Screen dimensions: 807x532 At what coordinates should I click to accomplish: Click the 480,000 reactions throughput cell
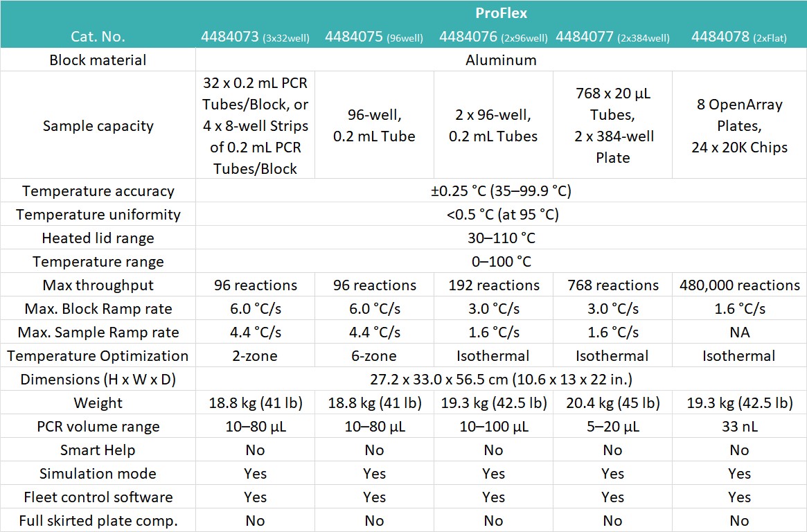tap(739, 285)
